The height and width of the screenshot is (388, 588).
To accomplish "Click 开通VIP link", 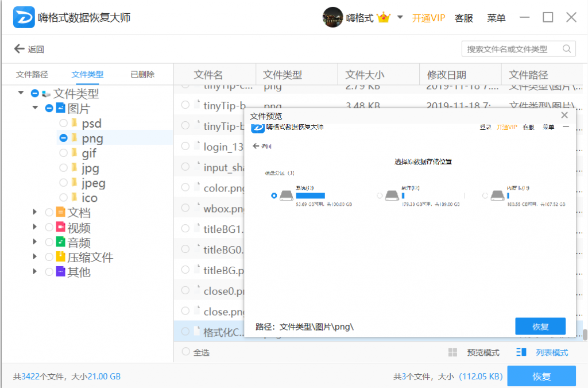I will click(x=428, y=18).
